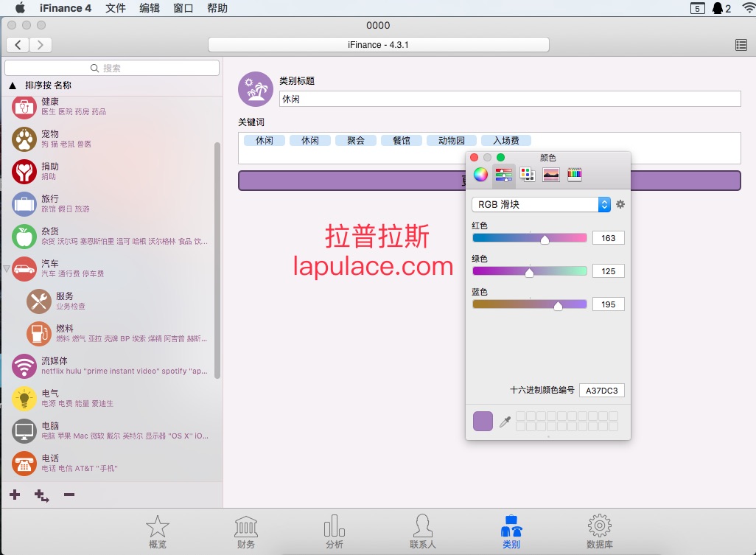Image resolution: width=756 pixels, height=555 pixels.
Task: Select the 电脑 computer monitor icon
Action: pos(24,430)
